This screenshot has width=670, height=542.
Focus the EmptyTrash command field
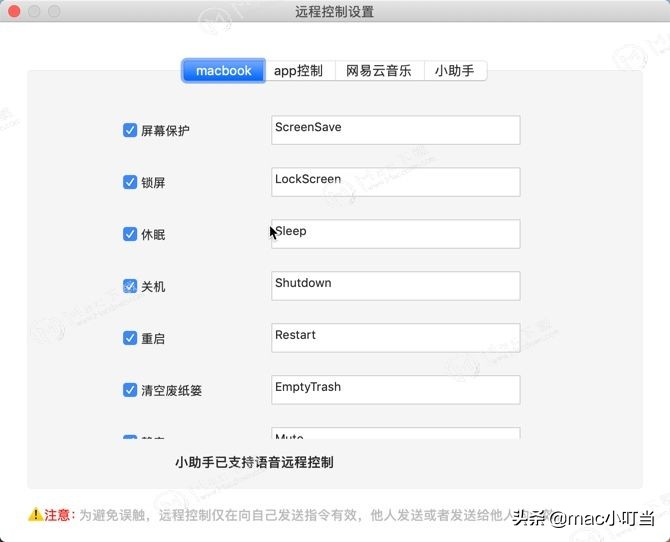396,390
